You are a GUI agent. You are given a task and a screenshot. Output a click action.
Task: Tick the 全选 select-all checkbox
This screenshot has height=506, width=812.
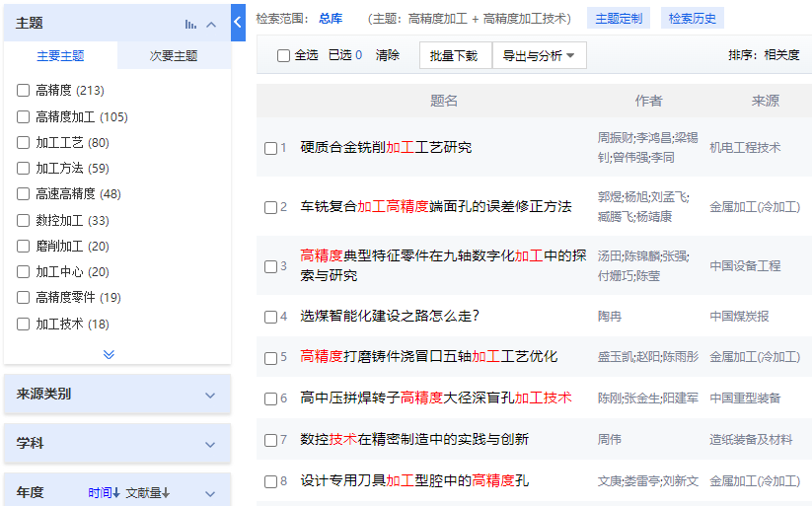tap(283, 55)
